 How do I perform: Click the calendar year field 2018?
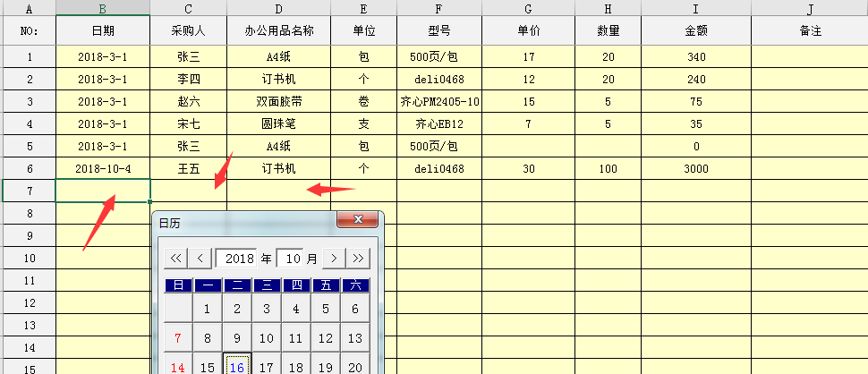pos(236,259)
